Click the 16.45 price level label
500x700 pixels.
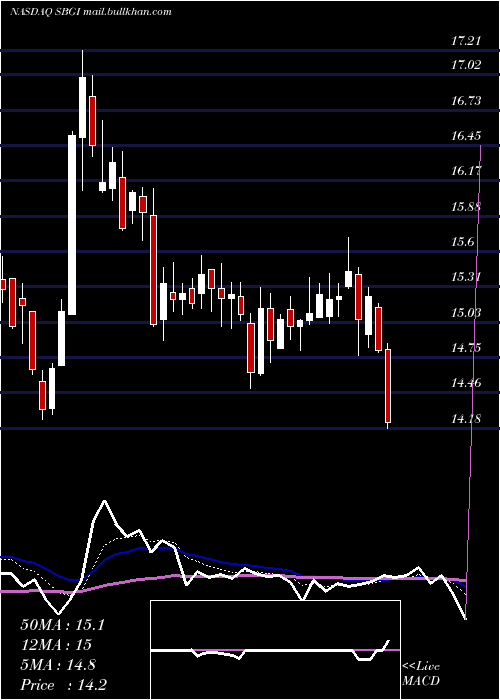tap(466, 136)
